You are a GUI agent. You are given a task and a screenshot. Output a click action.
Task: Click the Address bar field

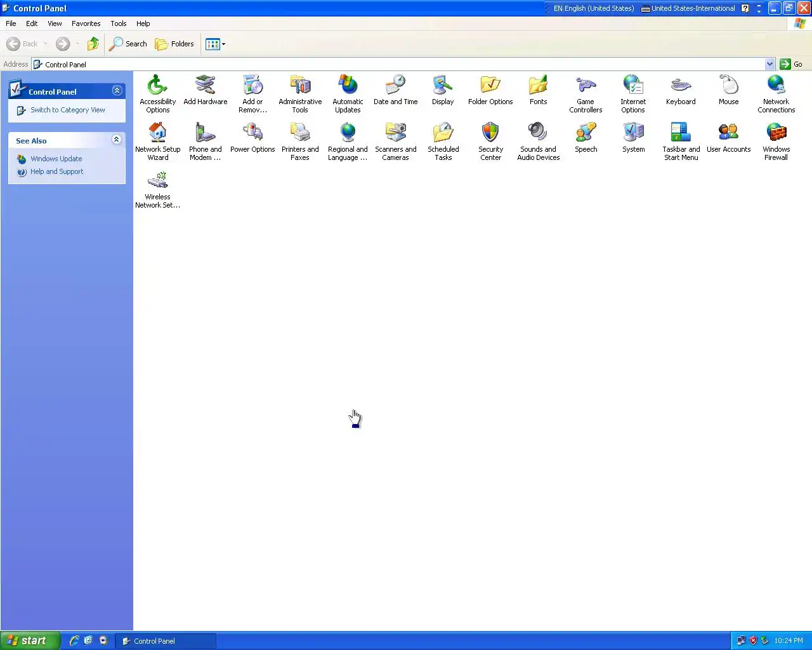click(x=403, y=64)
